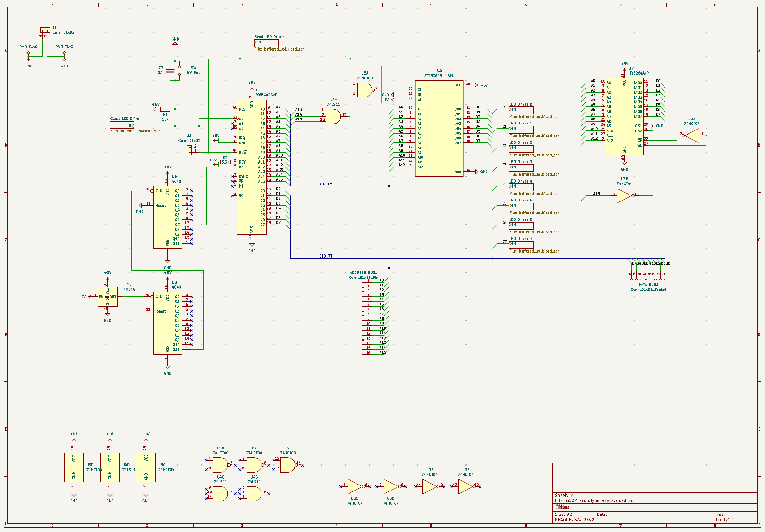Select the U4A 74LS11 AND gate
The width and height of the screenshot is (765, 532).
(x=333, y=116)
